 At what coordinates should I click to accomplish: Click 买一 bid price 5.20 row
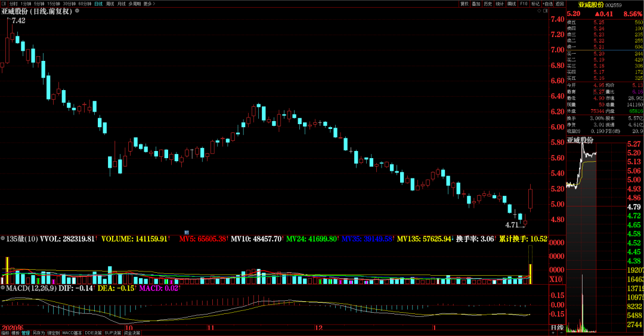tap(605, 54)
